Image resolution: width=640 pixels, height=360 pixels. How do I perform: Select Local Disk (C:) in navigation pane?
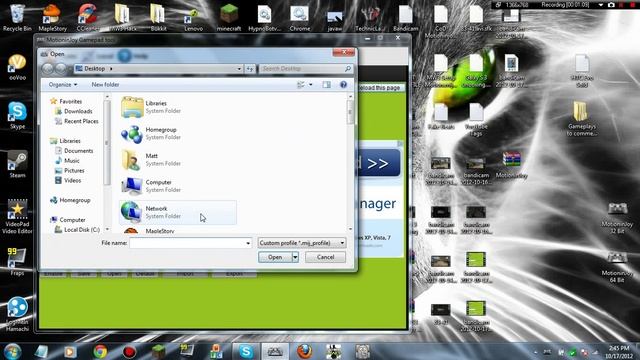(x=77, y=230)
